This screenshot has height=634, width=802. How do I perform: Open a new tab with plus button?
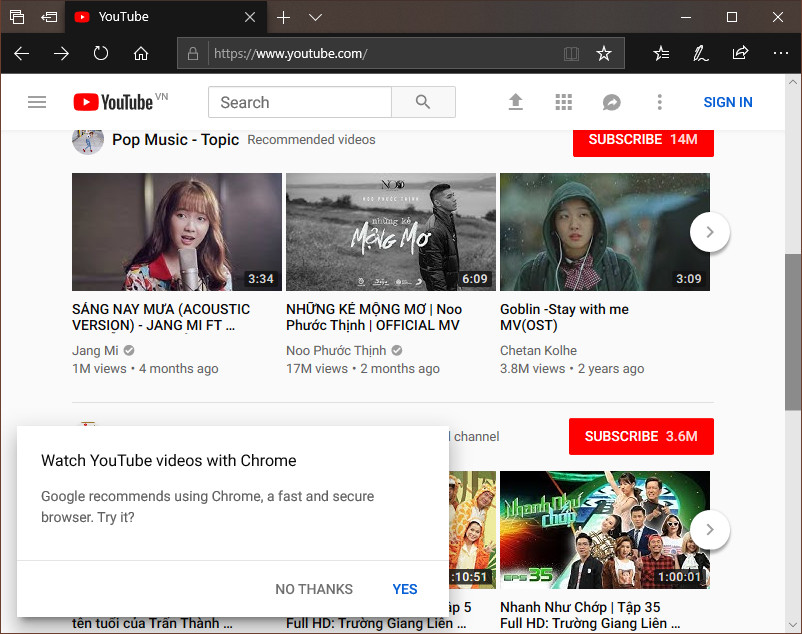[x=283, y=17]
